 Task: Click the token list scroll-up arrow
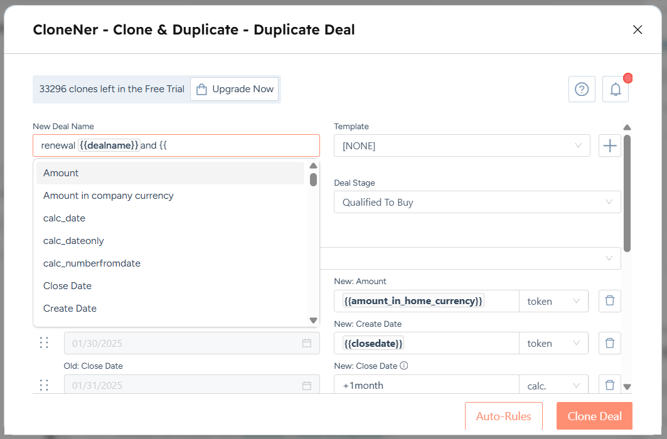314,165
